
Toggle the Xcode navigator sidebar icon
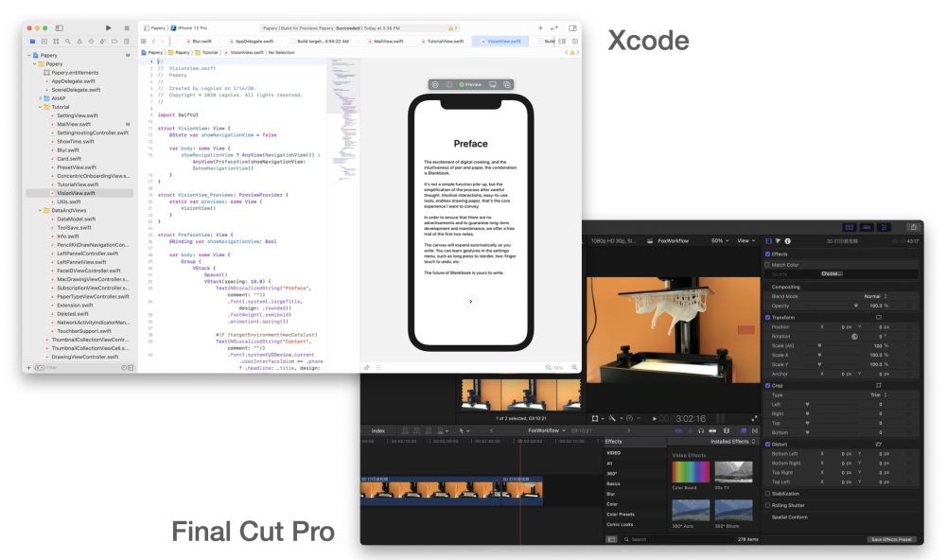59,27
